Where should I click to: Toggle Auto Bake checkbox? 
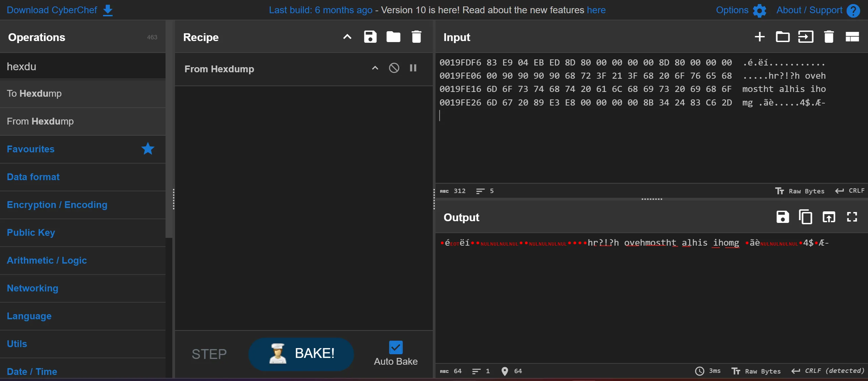click(396, 347)
